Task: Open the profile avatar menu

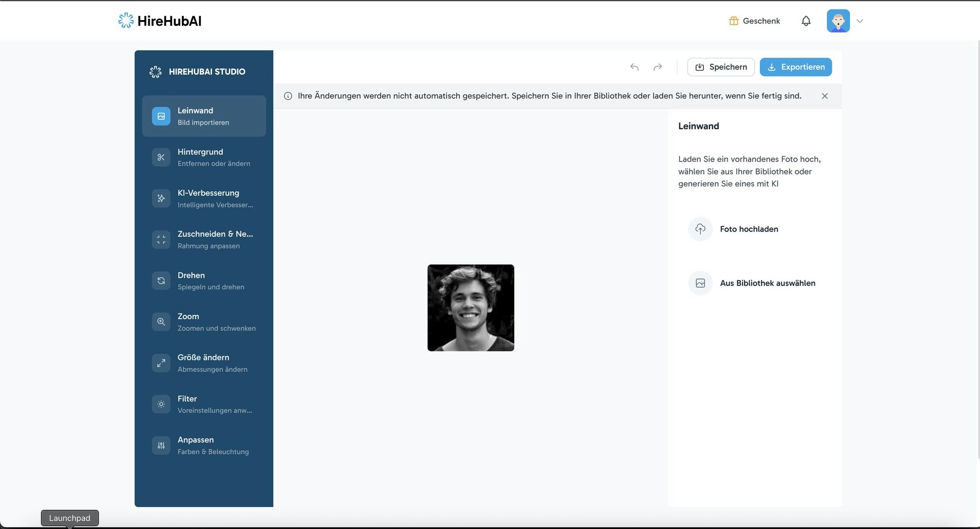Action: (838, 21)
